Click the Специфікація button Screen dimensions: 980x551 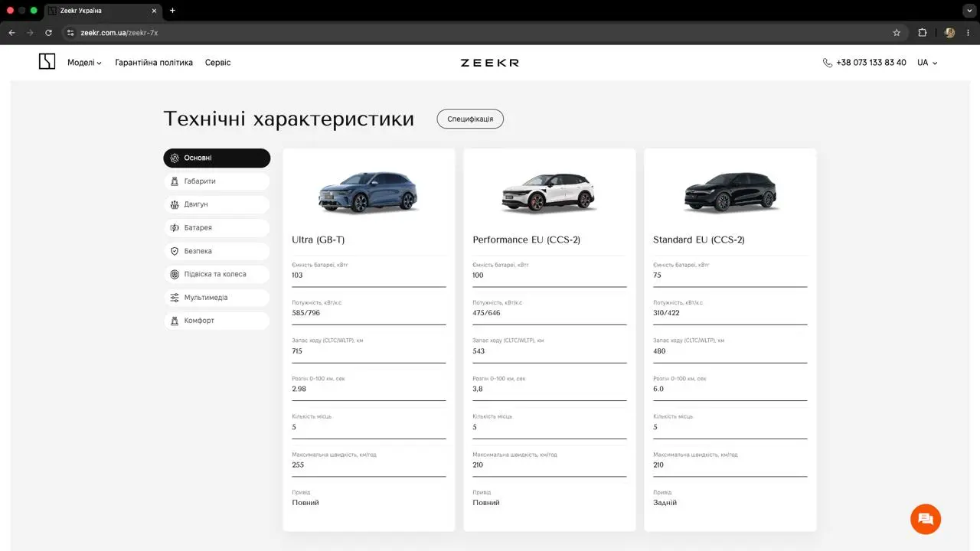470,119
